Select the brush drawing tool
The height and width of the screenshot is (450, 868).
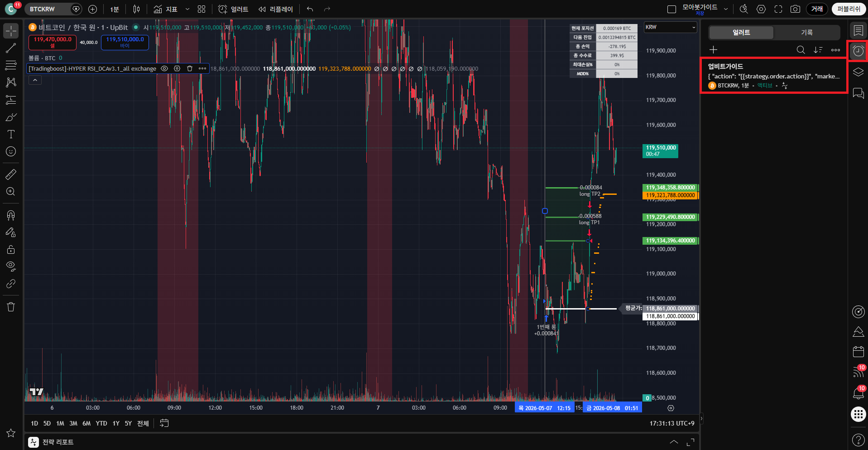pos(11,117)
